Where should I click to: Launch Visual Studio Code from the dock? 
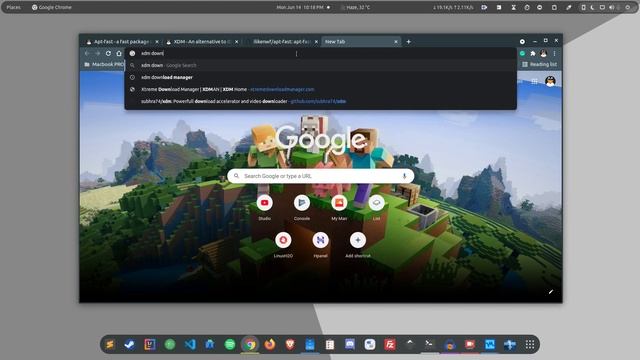coord(190,344)
